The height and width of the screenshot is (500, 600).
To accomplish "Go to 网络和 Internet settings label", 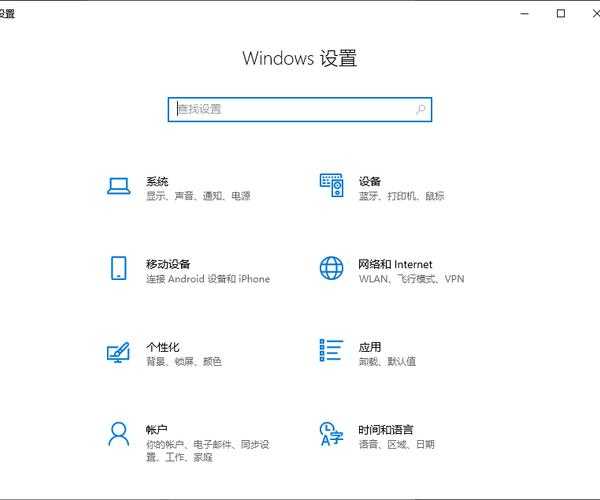I will click(x=395, y=264).
